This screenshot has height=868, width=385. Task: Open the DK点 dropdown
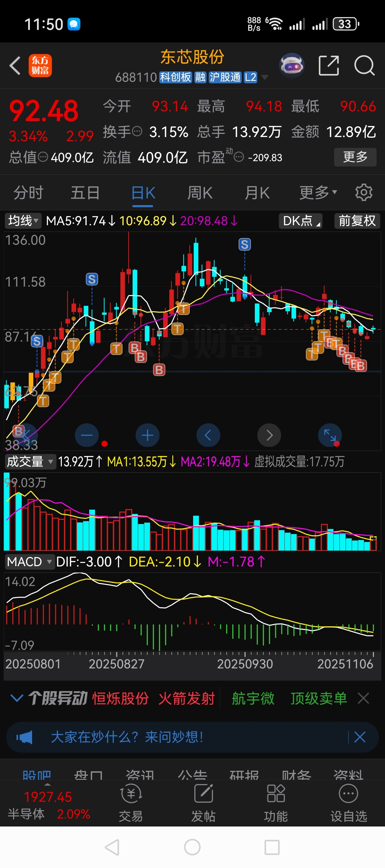300,221
